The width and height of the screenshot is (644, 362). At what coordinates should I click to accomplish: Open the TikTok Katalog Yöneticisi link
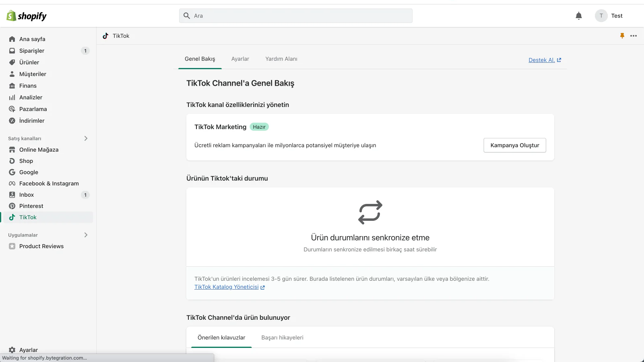pyautogui.click(x=229, y=287)
